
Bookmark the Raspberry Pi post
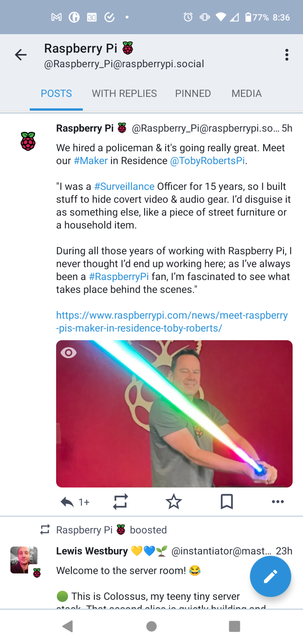tap(227, 502)
